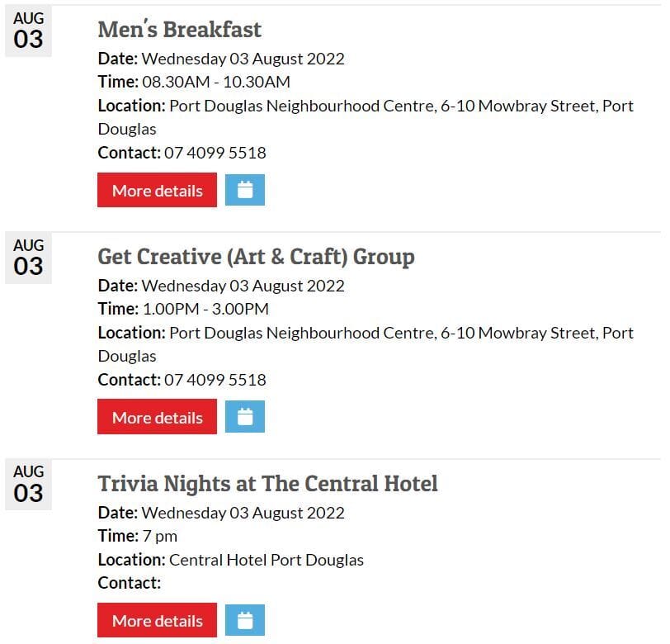
Task: Click Get Creative Group contact phone number
Action: (215, 380)
